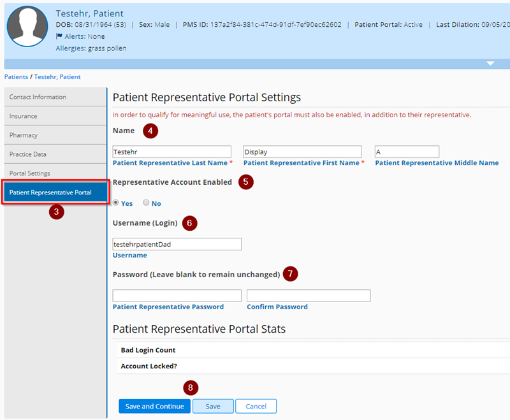Open the Pharmacy section
The width and height of the screenshot is (510, 420).
pyautogui.click(x=24, y=135)
